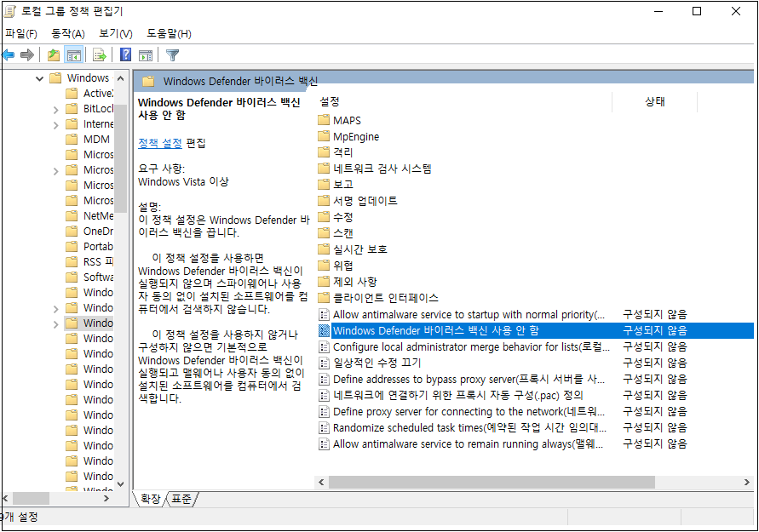759x532 pixels.
Task: Open the 클라이언트 인터페이스 folder
Action: point(378,298)
